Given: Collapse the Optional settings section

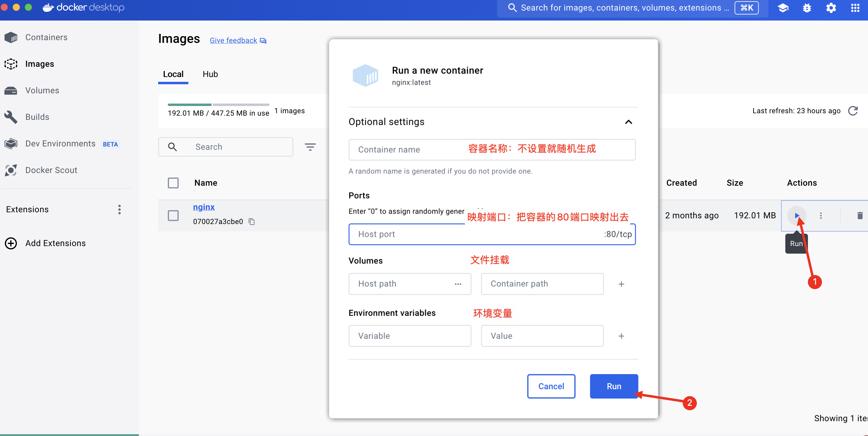Looking at the screenshot, I should point(628,122).
